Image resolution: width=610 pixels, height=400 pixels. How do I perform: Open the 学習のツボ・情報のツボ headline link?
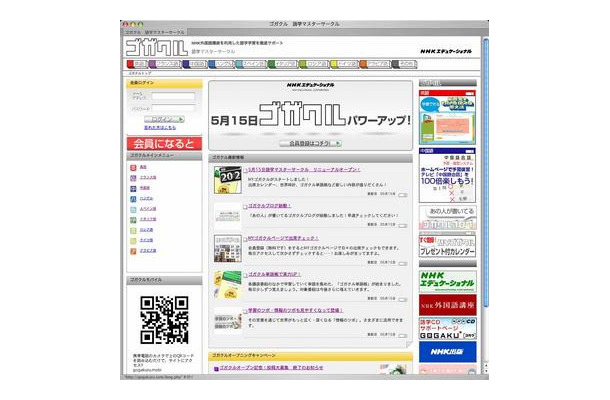[295, 311]
